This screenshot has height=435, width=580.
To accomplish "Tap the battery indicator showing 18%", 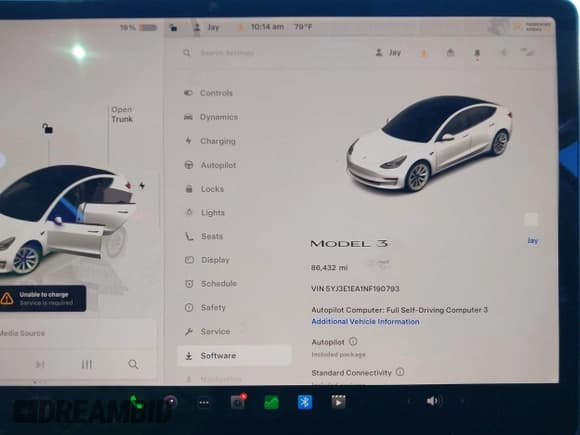I will [x=139, y=27].
